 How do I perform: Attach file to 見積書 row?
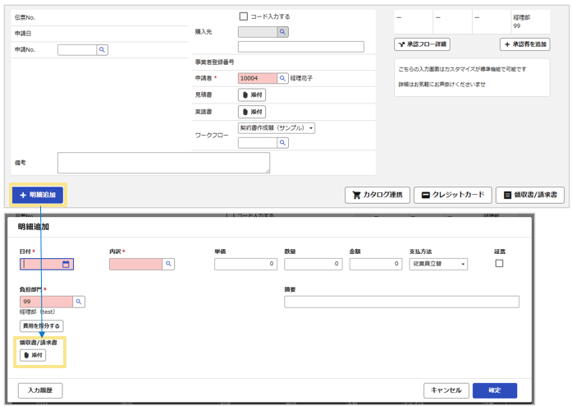coord(252,95)
